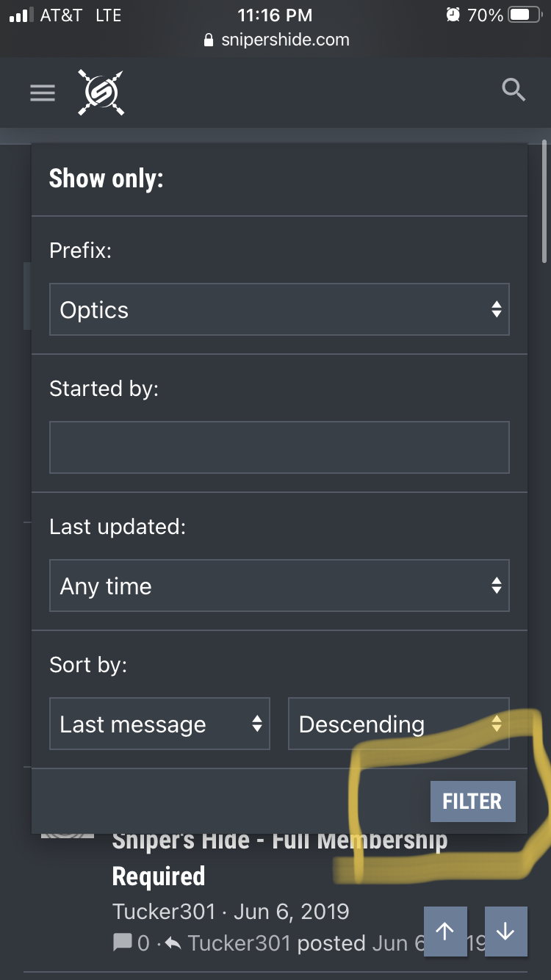551x980 pixels.
Task: Tap the reply arrow icon near Tucker301
Action: [173, 943]
